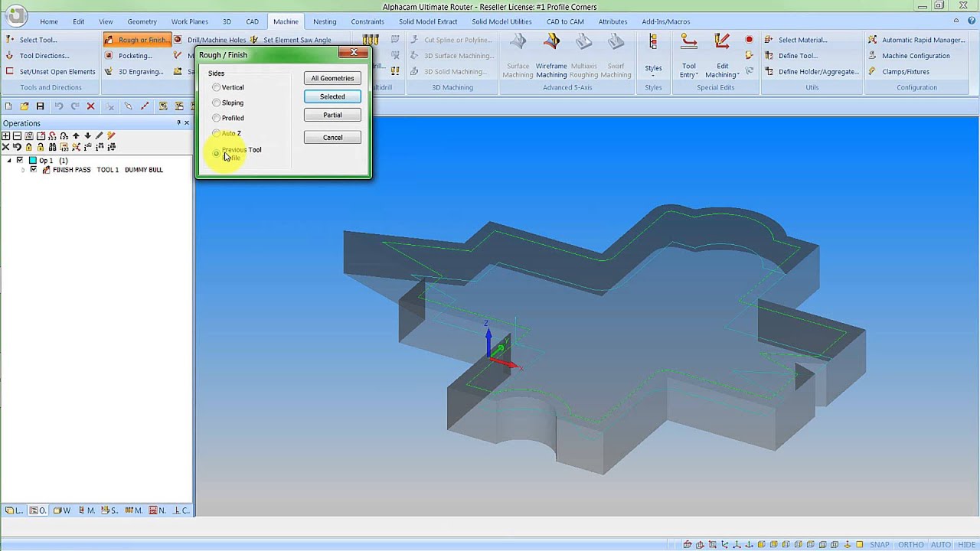Toggle the Op 1 checkbox in tree
The image size is (980, 551).
(x=20, y=161)
